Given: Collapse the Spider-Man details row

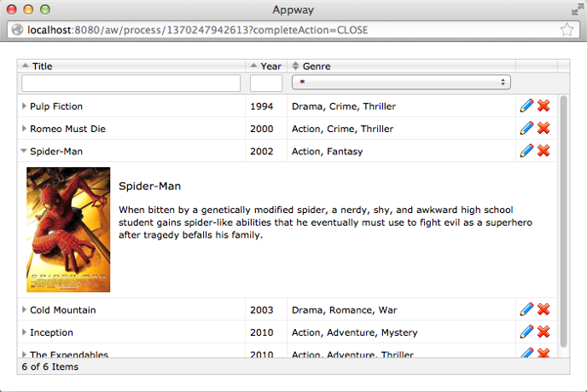Looking at the screenshot, I should coord(24,151).
